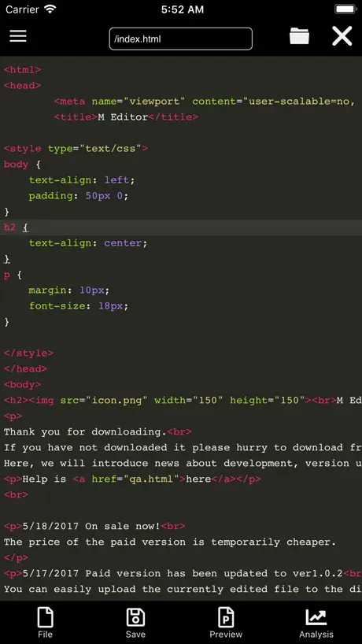Tap the Carrier label in status bar
362x644 pixels.
pyautogui.click(x=23, y=9)
